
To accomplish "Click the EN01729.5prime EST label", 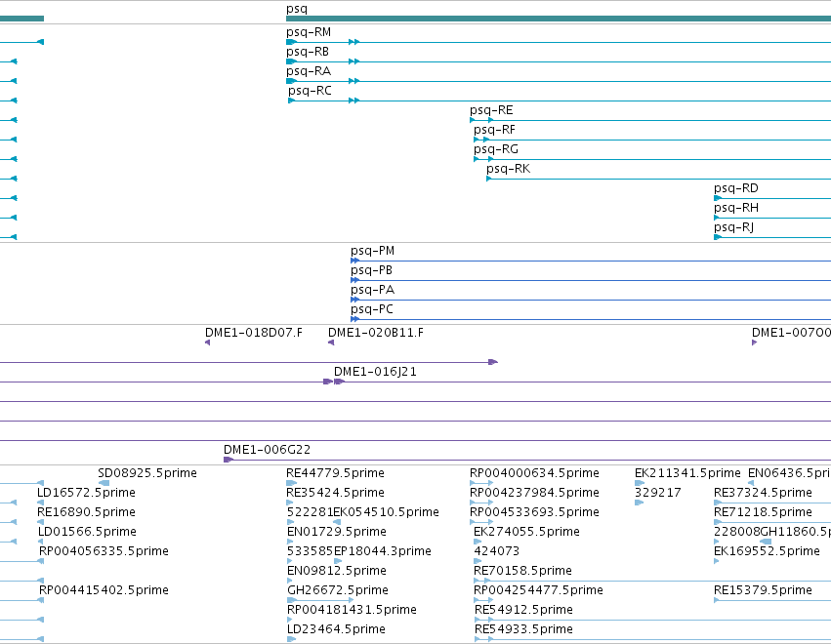I will tap(337, 532).
